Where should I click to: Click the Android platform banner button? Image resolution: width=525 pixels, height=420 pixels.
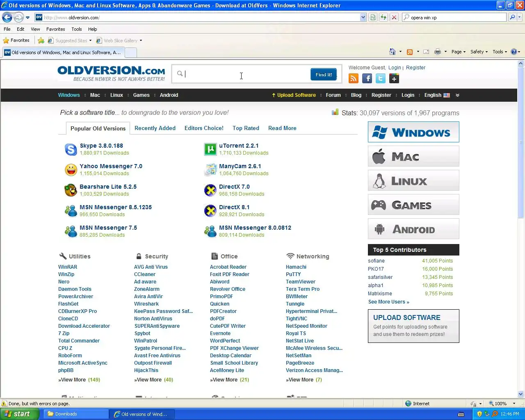tap(413, 228)
